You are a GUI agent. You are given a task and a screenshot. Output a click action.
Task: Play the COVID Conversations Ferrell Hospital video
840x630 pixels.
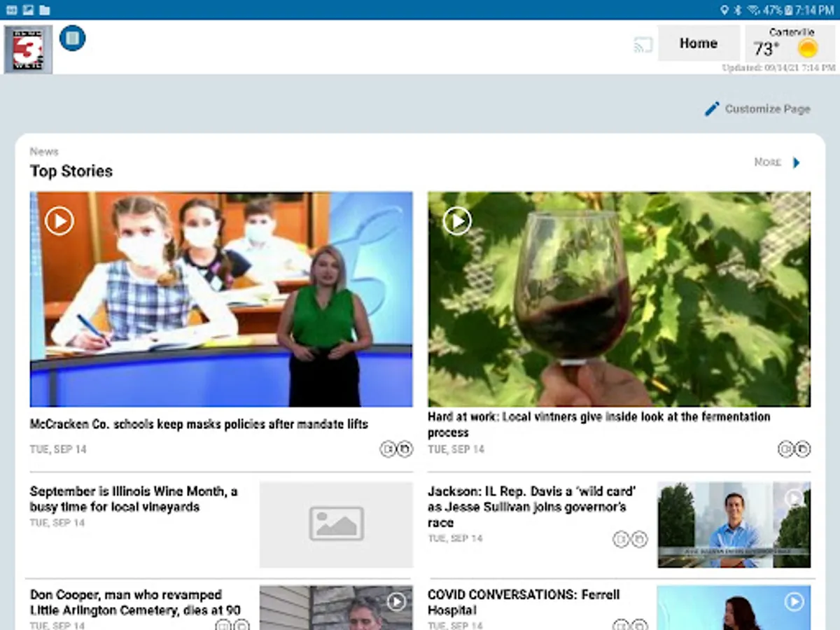point(794,602)
